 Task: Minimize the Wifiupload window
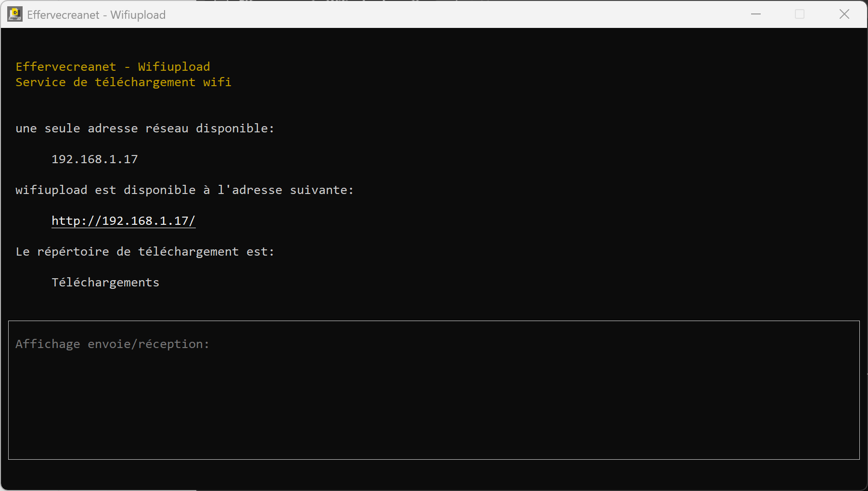coord(756,14)
